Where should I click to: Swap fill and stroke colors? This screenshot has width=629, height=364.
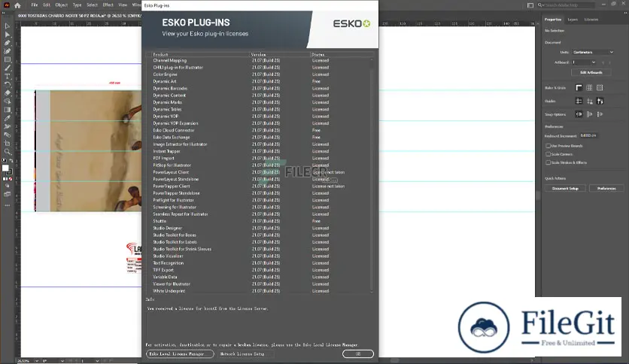pyautogui.click(x=11, y=161)
